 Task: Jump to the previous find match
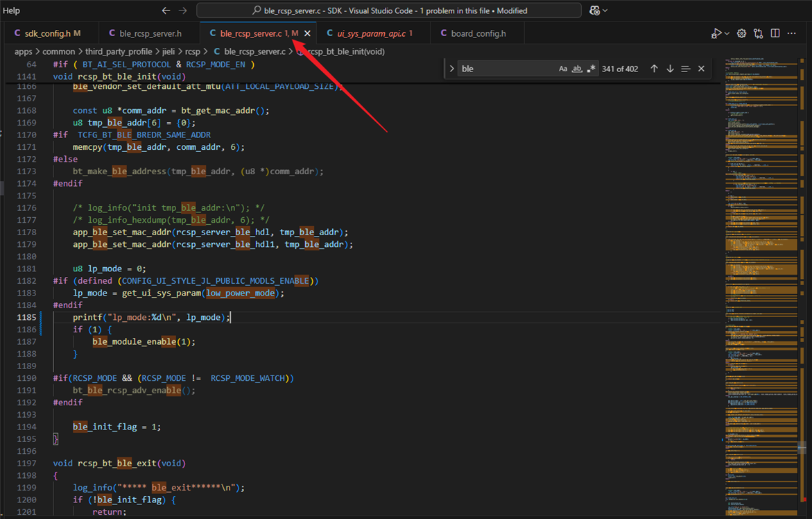(654, 69)
